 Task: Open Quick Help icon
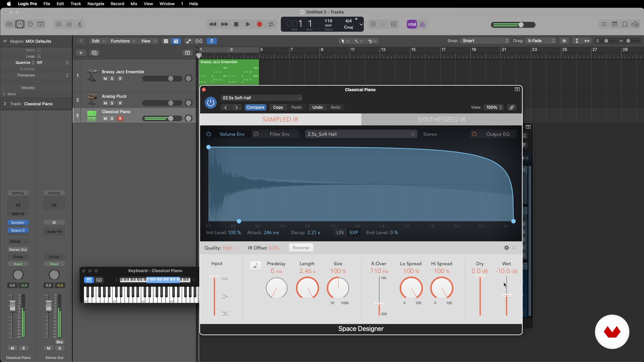[x=30, y=24]
